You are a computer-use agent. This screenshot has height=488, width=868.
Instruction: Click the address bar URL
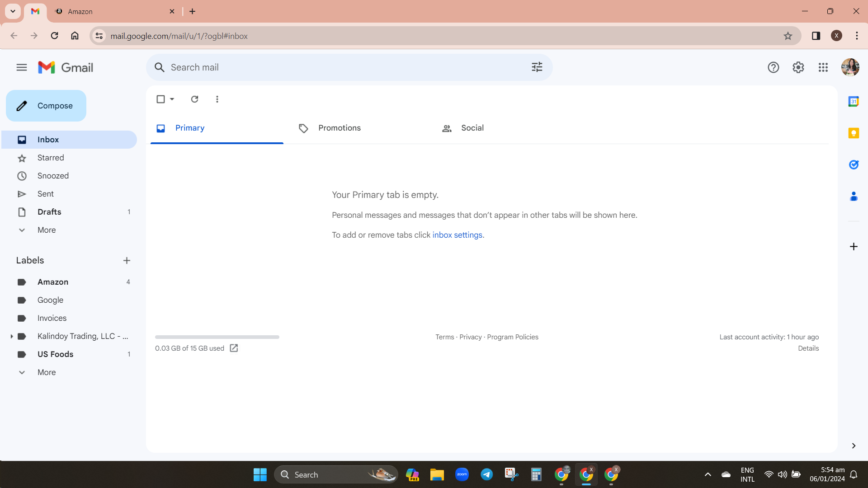[179, 36]
